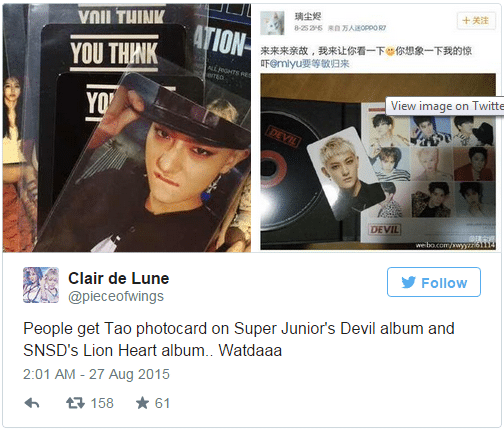Visit the @pieceofwings handle
This screenshot has height=431, width=504.
116,297
